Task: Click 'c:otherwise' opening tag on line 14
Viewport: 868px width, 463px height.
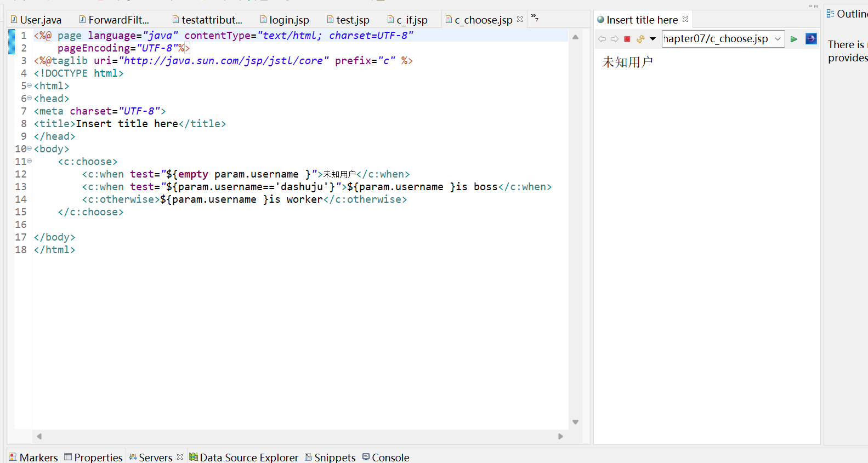Action: tap(121, 199)
